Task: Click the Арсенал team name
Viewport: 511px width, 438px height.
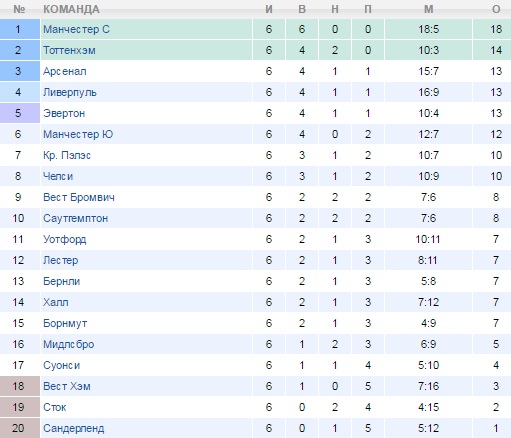Action: point(65,71)
